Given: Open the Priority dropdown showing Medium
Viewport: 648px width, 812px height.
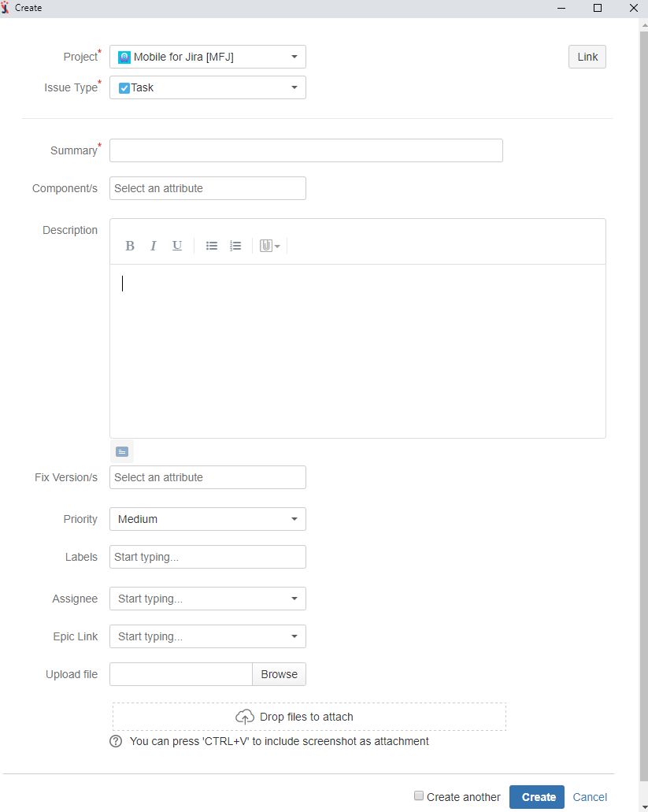Looking at the screenshot, I should tap(208, 519).
